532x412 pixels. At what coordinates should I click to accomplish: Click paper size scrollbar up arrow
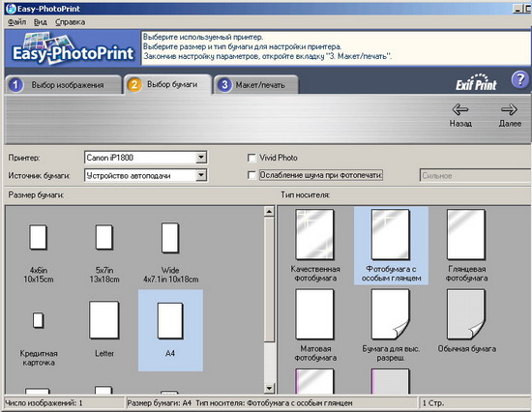click(x=269, y=212)
